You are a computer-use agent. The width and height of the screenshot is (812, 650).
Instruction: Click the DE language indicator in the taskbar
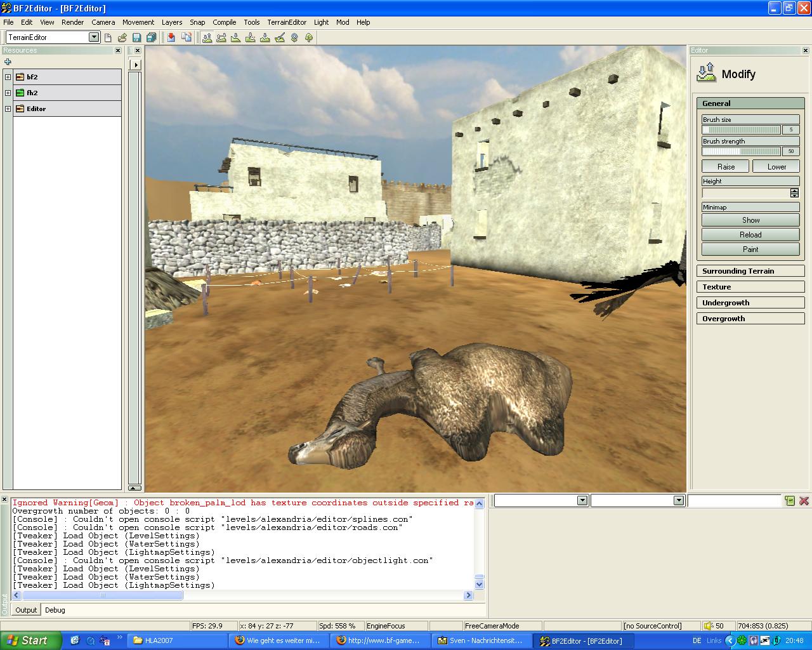[697, 640]
